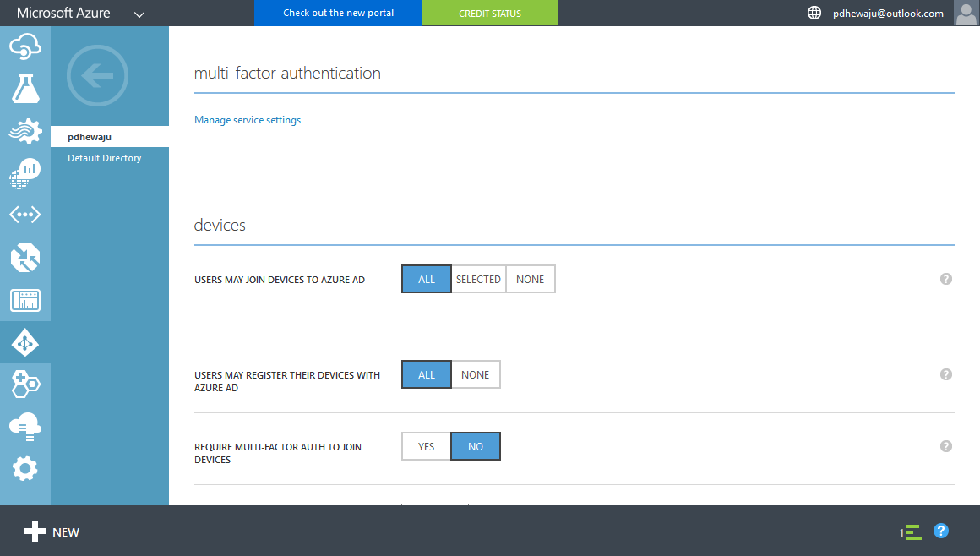This screenshot has width=980, height=556.
Task: Open the Stream Analytics gear-wave icon
Action: point(25,131)
